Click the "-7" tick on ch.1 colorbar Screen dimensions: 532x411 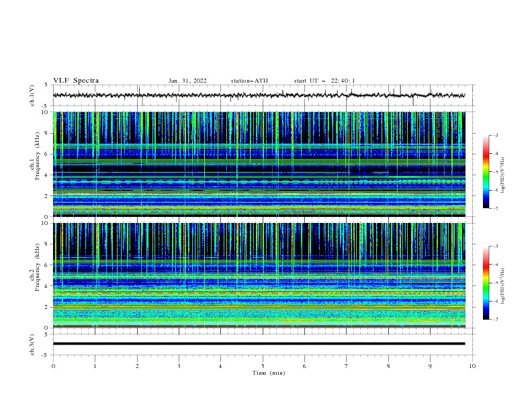495,208
